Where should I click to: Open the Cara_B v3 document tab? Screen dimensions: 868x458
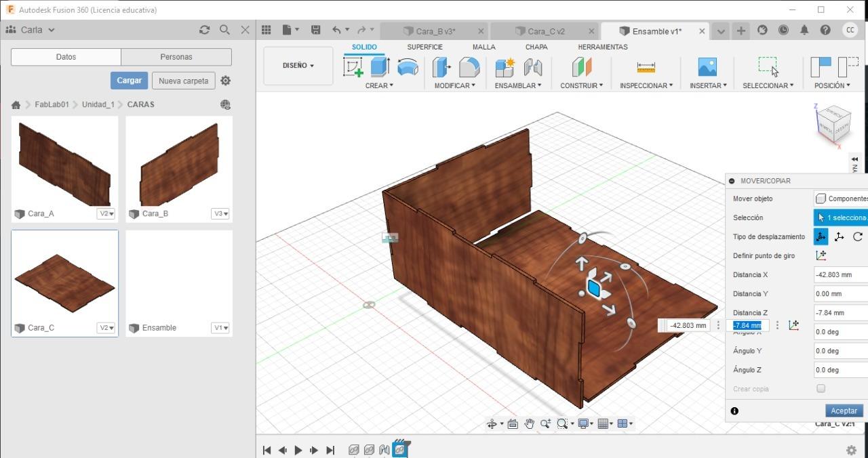click(434, 31)
